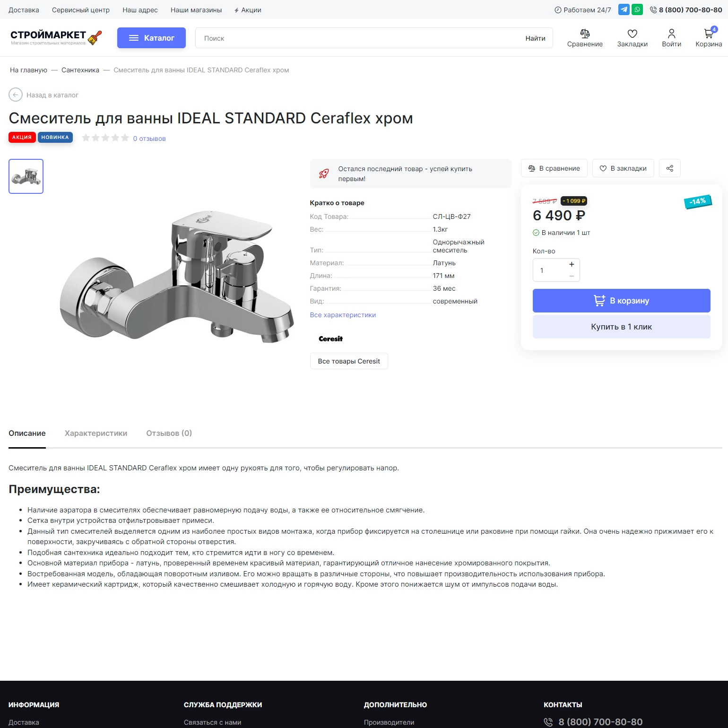Decrease quantity with minus stepper
The height and width of the screenshot is (728, 728).
572,276
